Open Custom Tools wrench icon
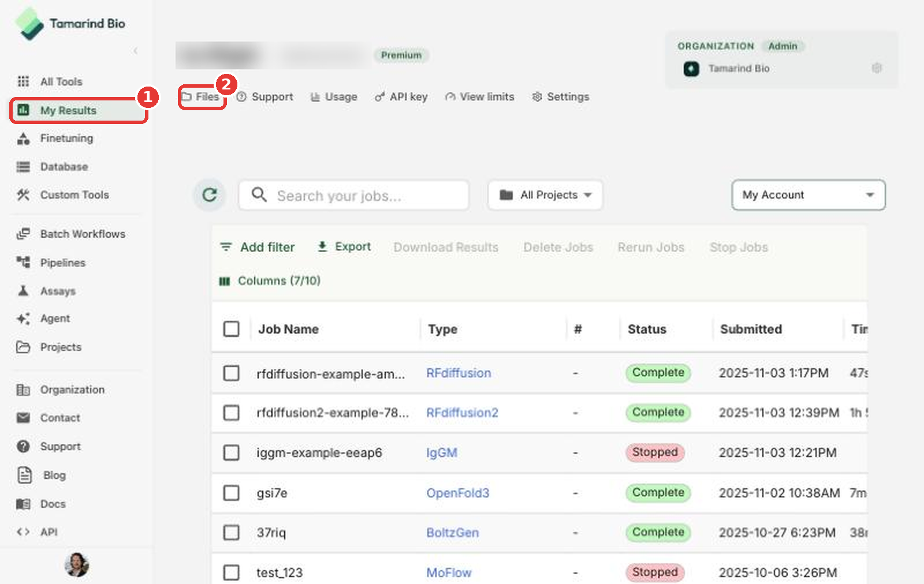The height and width of the screenshot is (584, 924). point(23,195)
